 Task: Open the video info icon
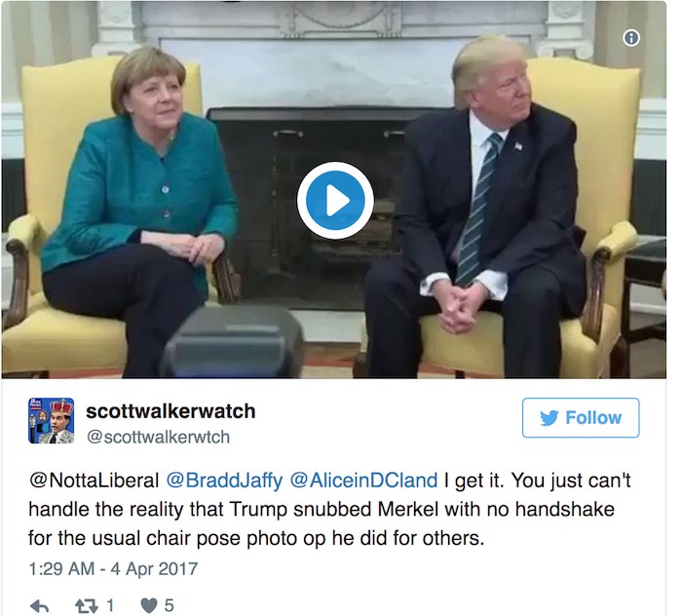[x=631, y=38]
